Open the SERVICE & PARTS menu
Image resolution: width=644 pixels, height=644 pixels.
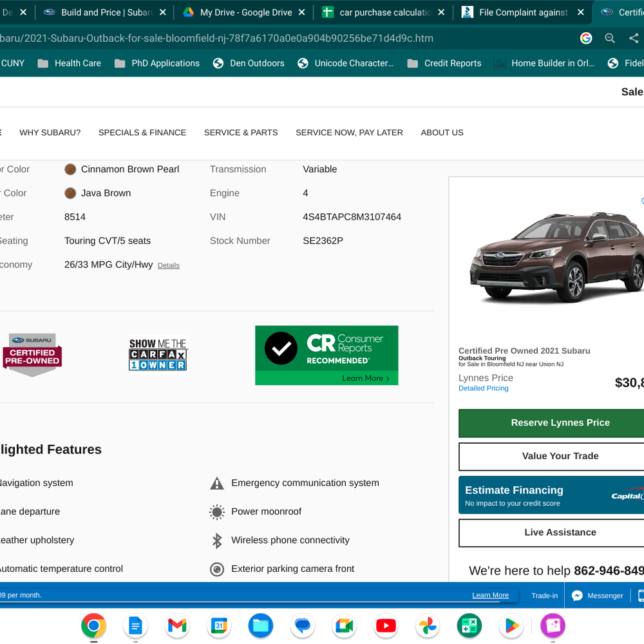tap(241, 133)
